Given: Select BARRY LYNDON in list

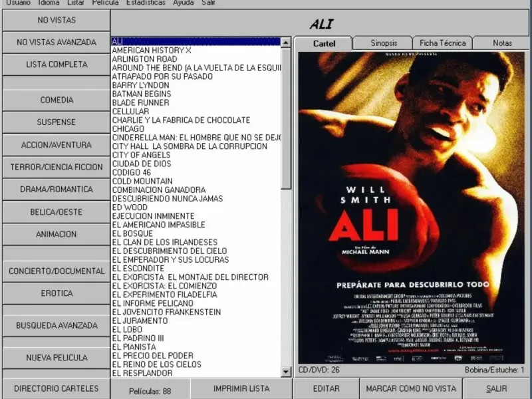Looking at the screenshot, I should pos(196,86).
